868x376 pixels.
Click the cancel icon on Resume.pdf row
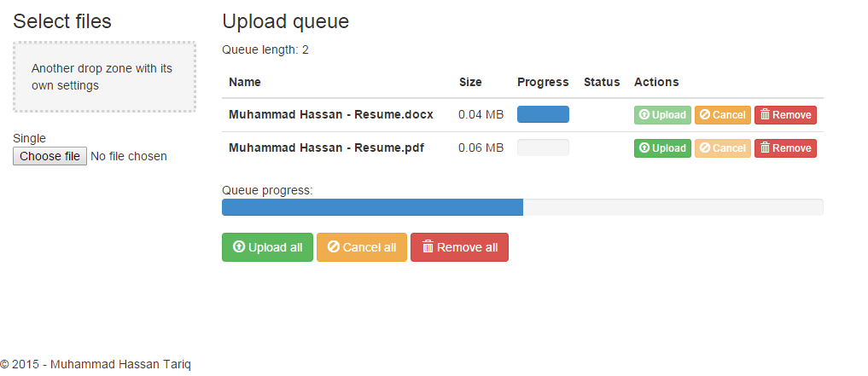(x=705, y=148)
